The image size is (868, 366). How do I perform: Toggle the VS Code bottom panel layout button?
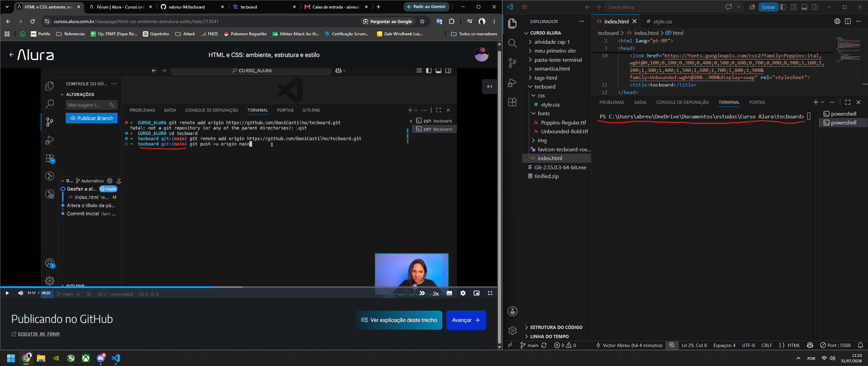click(x=804, y=7)
